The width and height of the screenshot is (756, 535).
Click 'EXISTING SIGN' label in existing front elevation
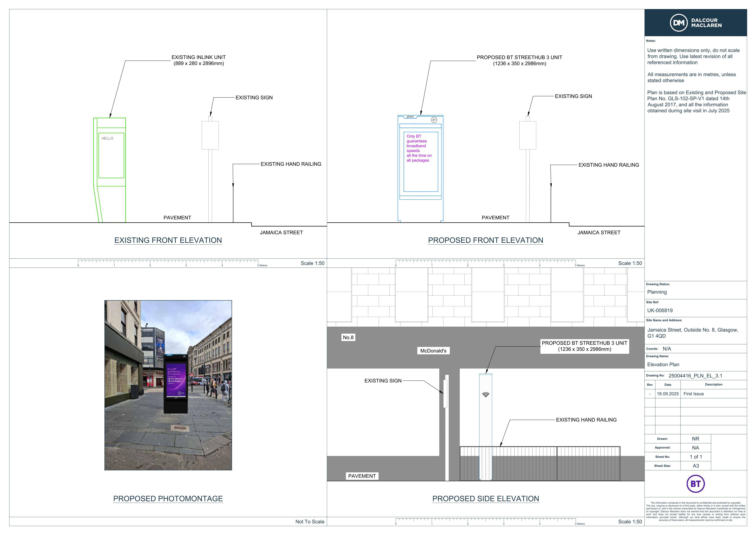point(254,98)
